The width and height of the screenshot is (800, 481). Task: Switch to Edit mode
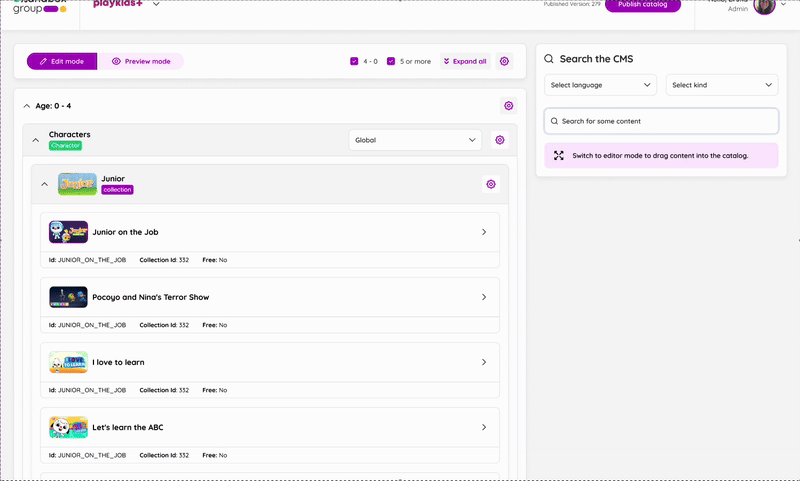click(x=62, y=61)
